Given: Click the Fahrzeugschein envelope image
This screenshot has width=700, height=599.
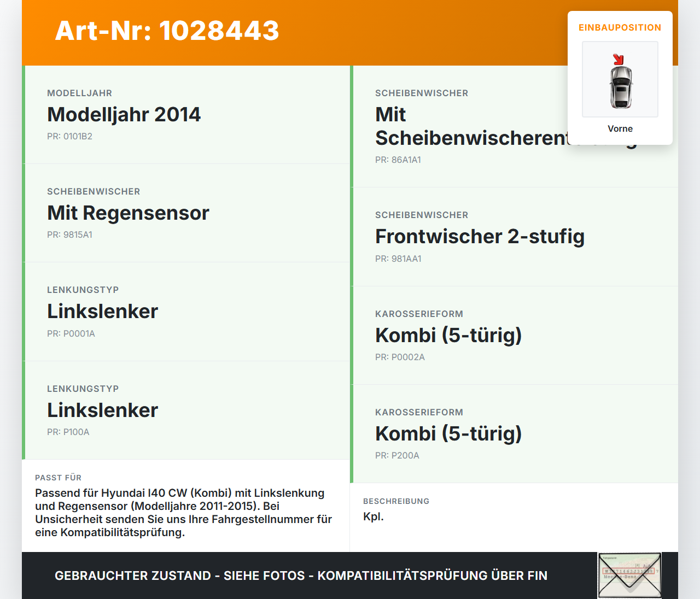Looking at the screenshot, I should (x=629, y=575).
